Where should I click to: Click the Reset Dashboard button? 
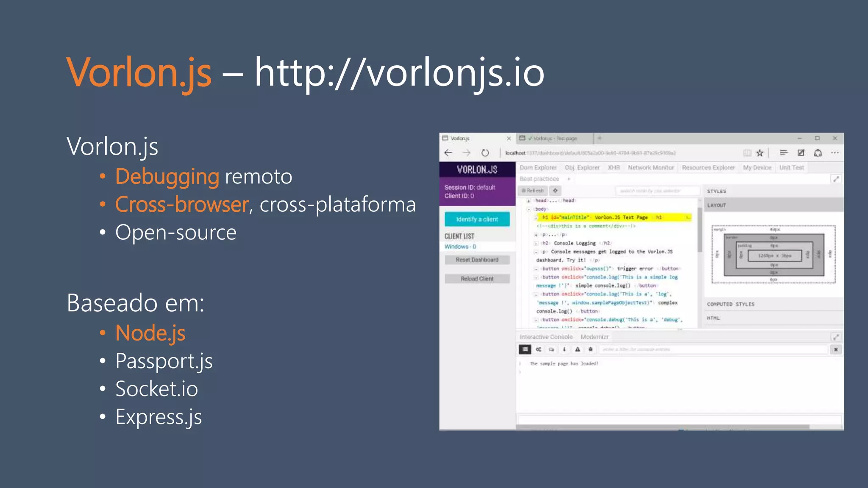[477, 260]
